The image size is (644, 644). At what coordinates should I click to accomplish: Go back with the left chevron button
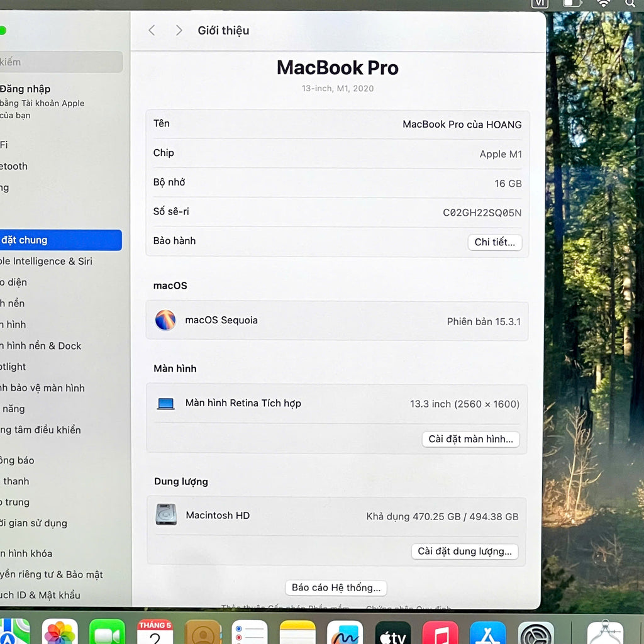[152, 30]
